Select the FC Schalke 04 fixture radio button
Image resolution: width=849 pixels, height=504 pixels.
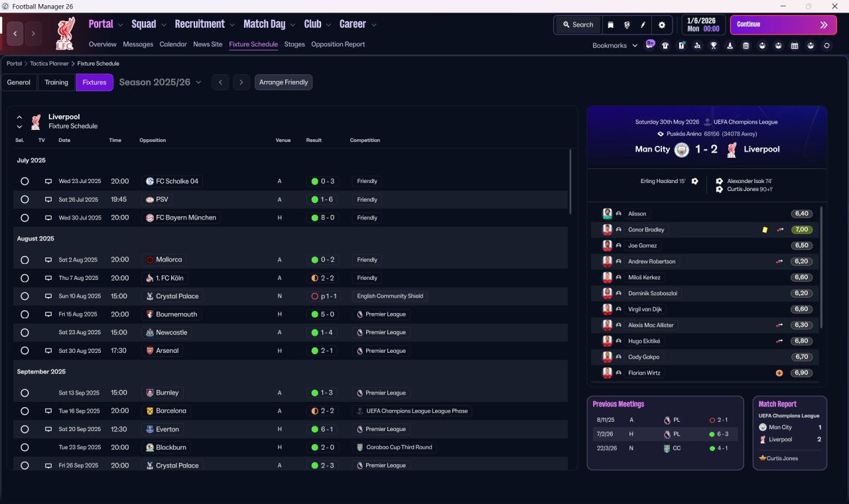click(x=25, y=181)
